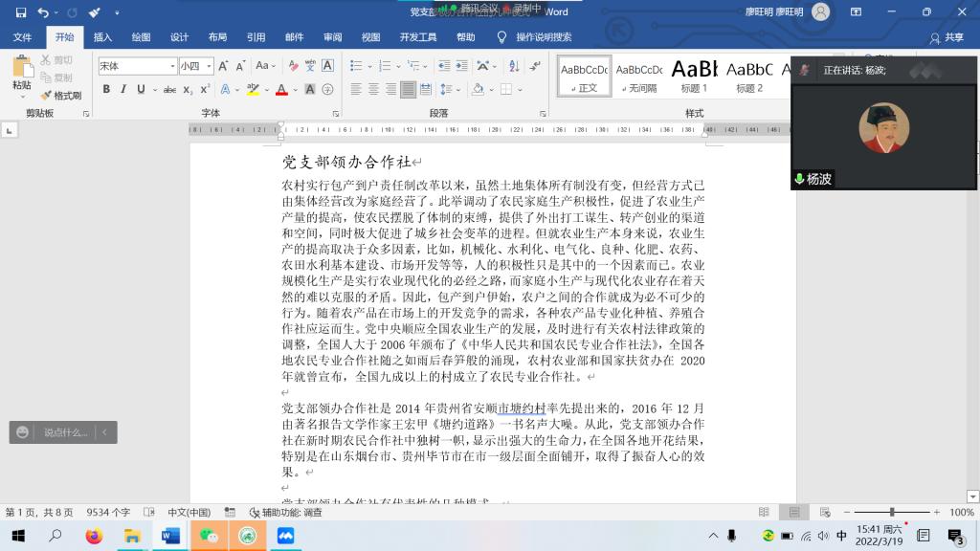Open the font name dropdown
980x551 pixels.
172,66
